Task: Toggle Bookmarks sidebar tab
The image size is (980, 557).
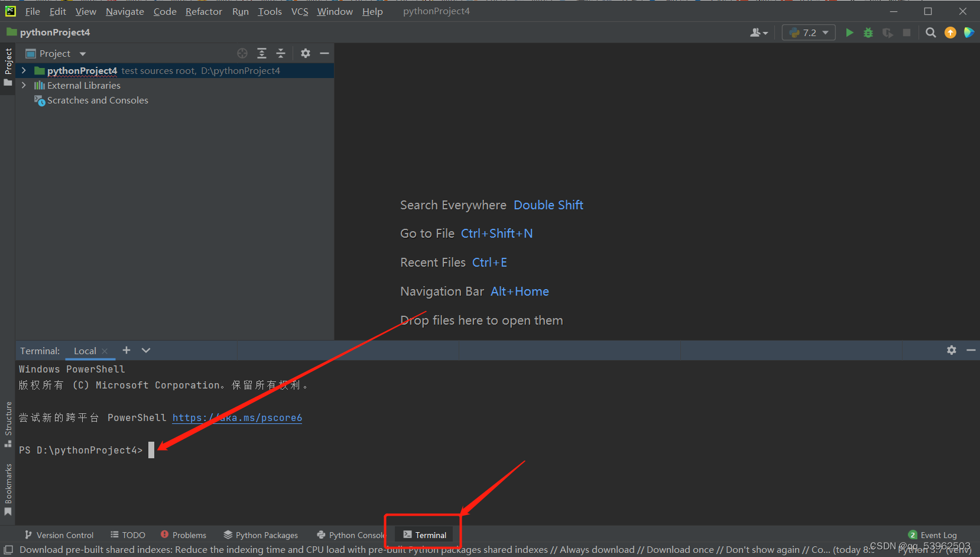Action: click(8, 489)
